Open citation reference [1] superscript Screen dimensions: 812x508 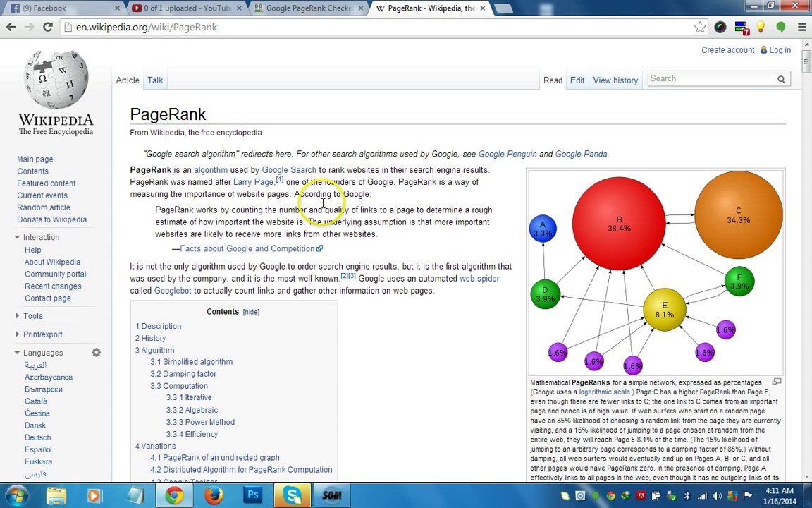[x=280, y=179]
